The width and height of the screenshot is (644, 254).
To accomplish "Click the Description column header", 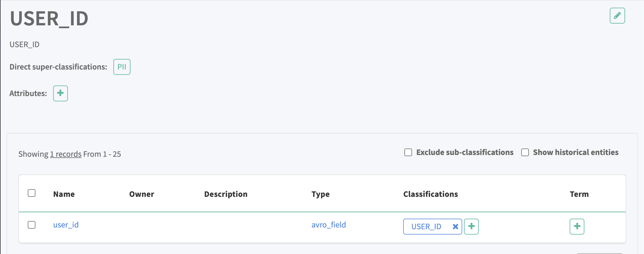I will 226,194.
